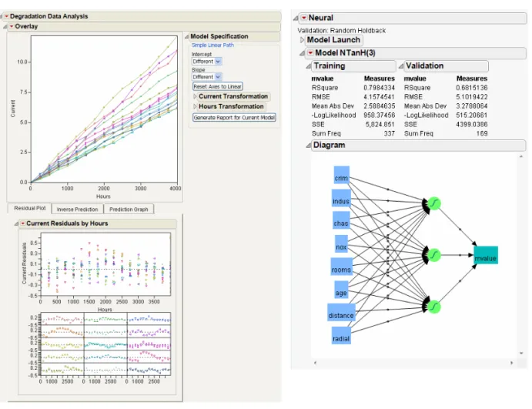Select the distance input node
The width and height of the screenshot is (532, 409).
tap(341, 312)
